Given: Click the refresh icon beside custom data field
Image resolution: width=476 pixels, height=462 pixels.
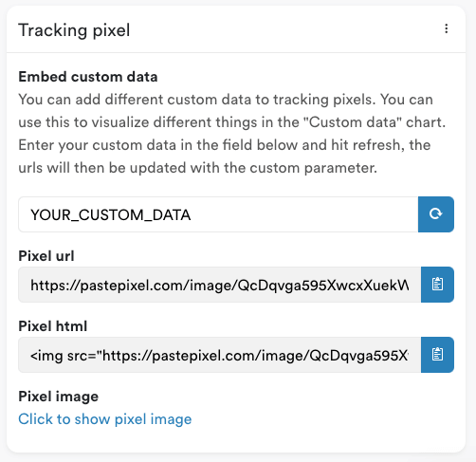Looking at the screenshot, I should pos(436,214).
